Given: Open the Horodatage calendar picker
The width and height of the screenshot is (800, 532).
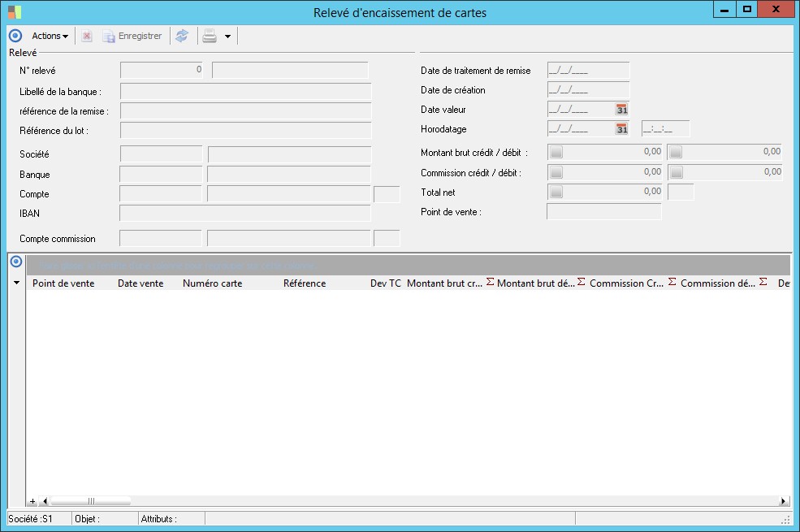Looking at the screenshot, I should 622,129.
